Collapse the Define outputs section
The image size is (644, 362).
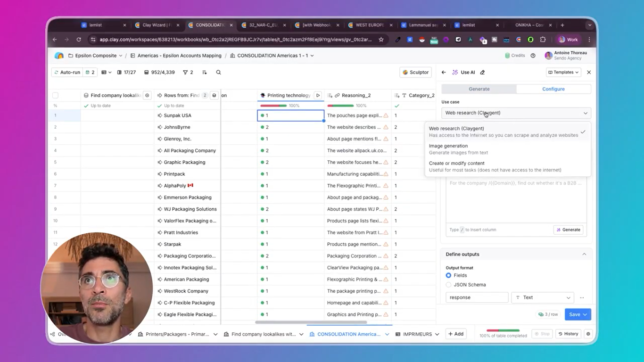pos(584,254)
